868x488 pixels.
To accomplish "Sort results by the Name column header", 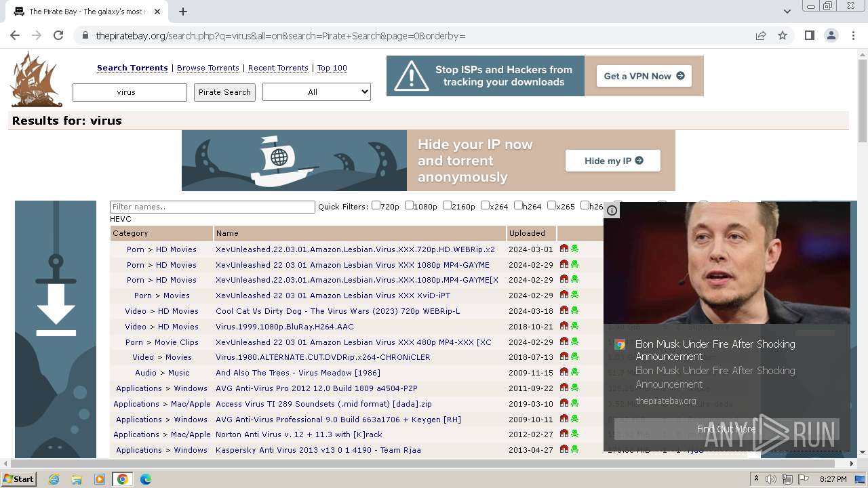I will click(227, 233).
